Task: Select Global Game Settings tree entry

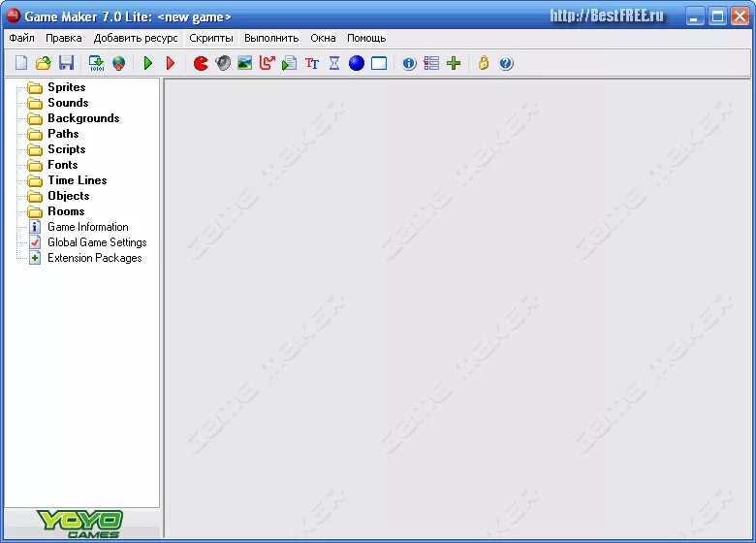Action: click(x=97, y=242)
